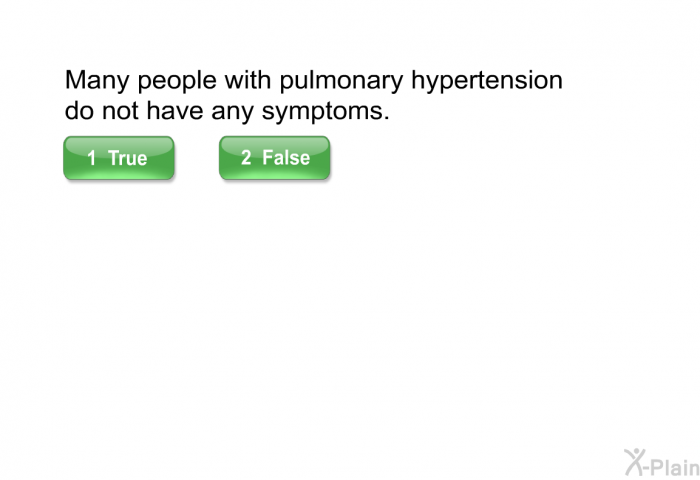Click the pulmonary hypertension question text

(x=313, y=95)
